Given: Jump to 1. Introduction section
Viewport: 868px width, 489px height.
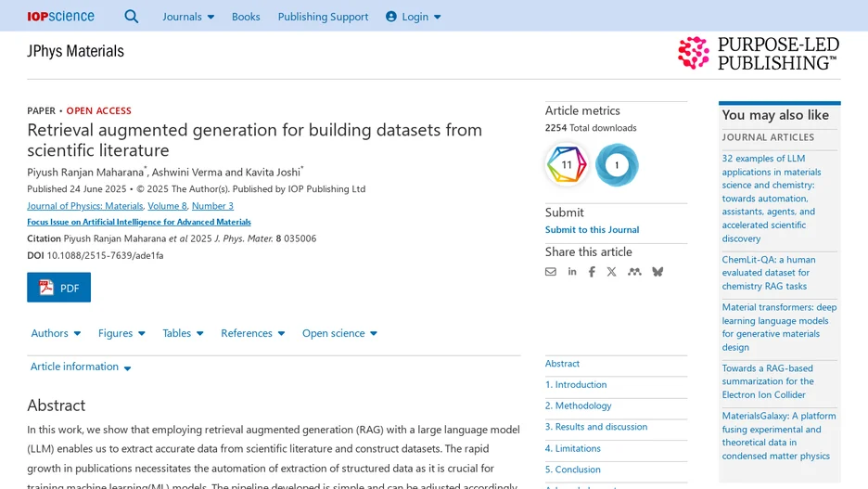Looking at the screenshot, I should click(x=576, y=385).
